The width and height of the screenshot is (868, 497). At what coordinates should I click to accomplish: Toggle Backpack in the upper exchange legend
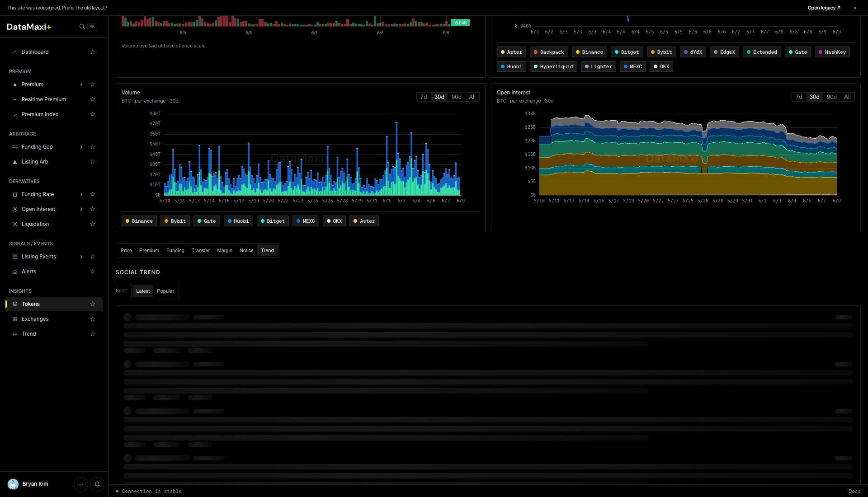coord(549,52)
